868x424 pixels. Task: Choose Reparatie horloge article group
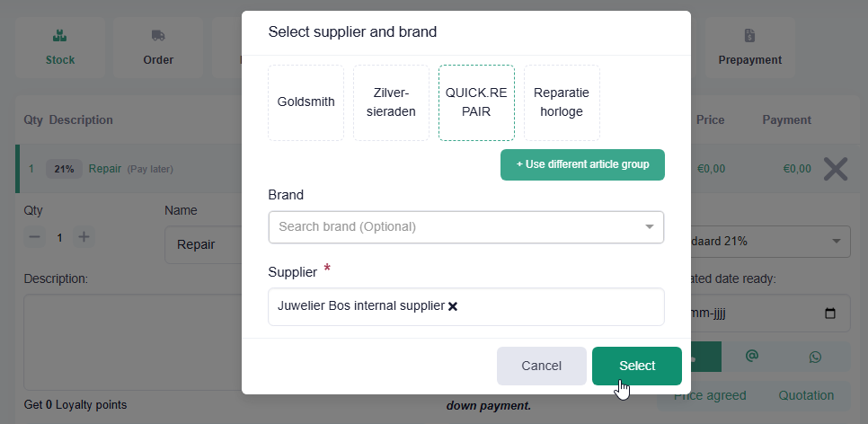(562, 102)
